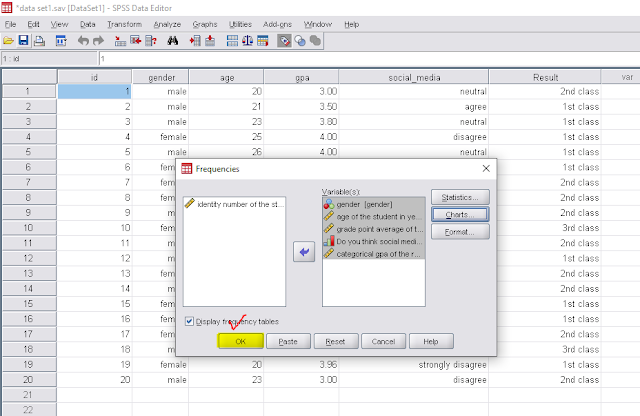640x416 pixels.
Task: Open the Transform menu
Action: coord(124,24)
